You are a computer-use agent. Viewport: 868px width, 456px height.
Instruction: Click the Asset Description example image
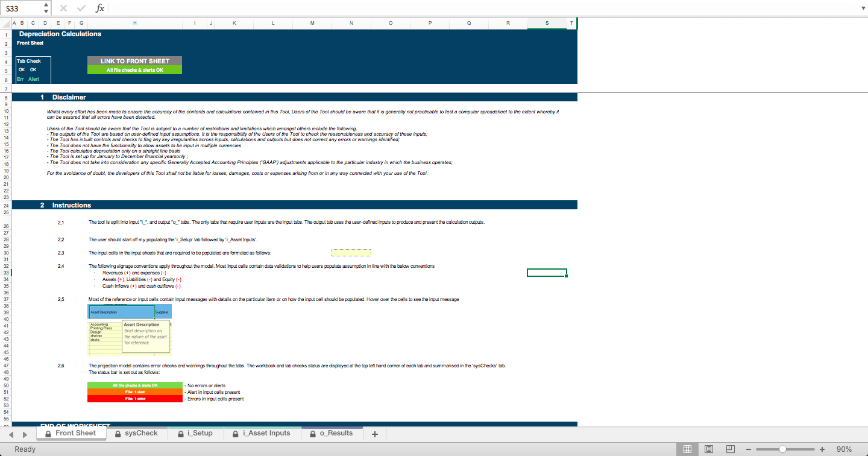[x=130, y=329]
